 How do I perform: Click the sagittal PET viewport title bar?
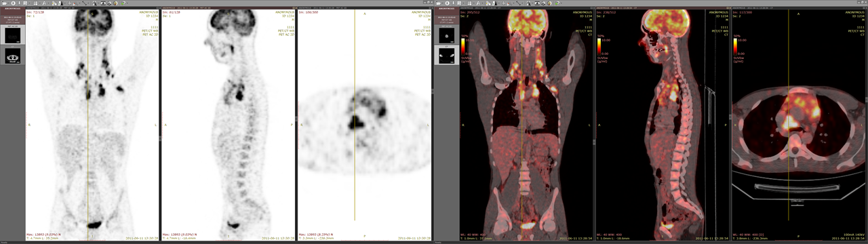tap(229, 7)
